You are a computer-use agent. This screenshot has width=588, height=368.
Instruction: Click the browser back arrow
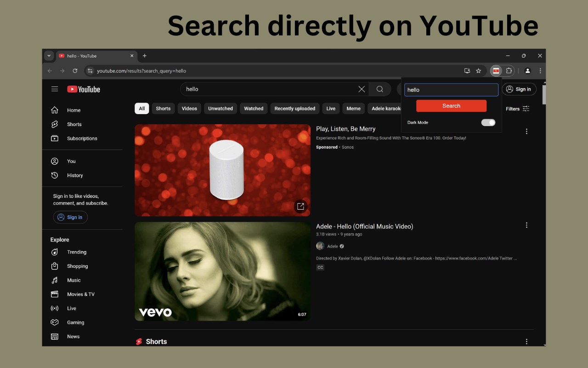click(50, 71)
